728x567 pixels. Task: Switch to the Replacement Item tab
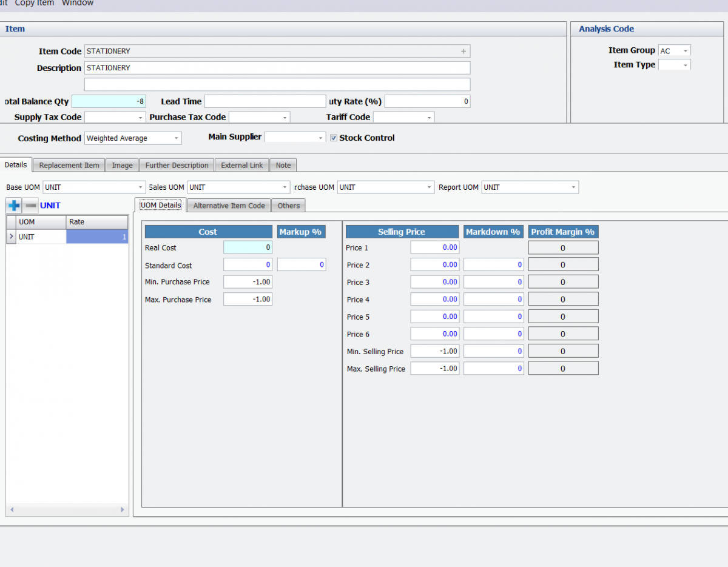(x=69, y=164)
